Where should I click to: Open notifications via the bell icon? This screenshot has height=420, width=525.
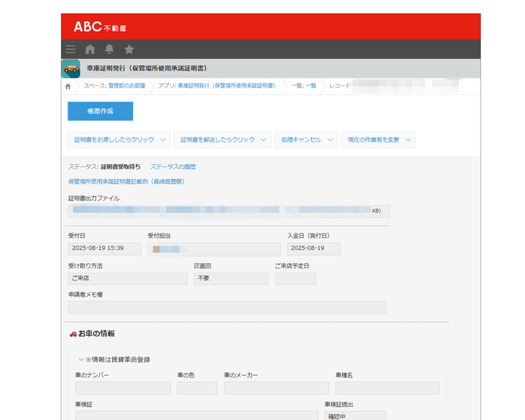click(x=109, y=49)
